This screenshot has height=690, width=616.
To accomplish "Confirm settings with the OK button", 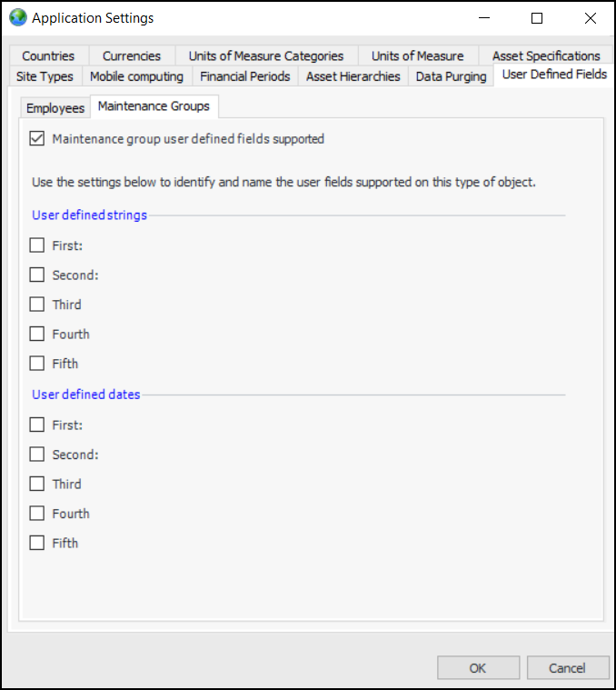I will [478, 668].
